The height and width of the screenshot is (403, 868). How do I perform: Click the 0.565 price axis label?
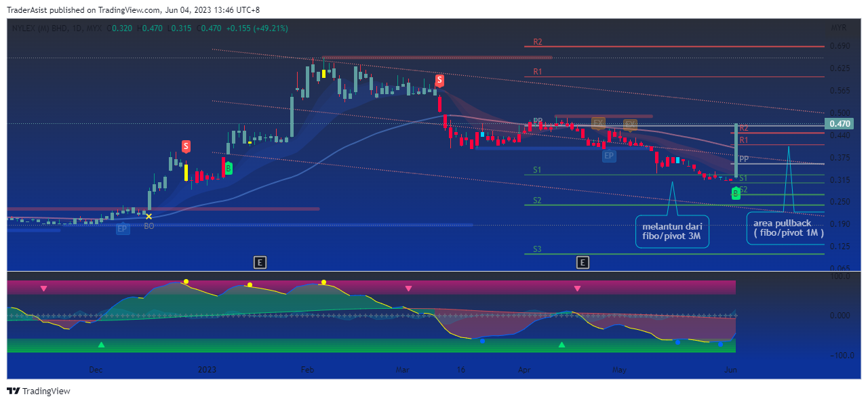840,91
